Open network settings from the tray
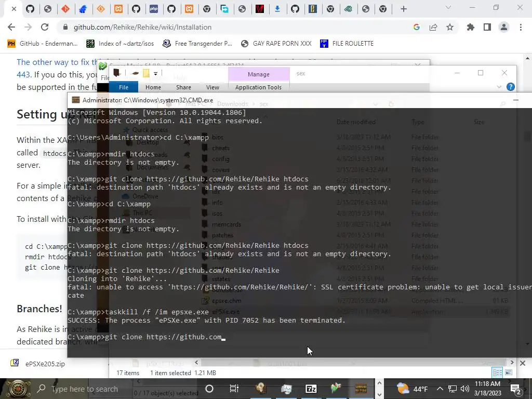The image size is (532, 399). [x=453, y=389]
